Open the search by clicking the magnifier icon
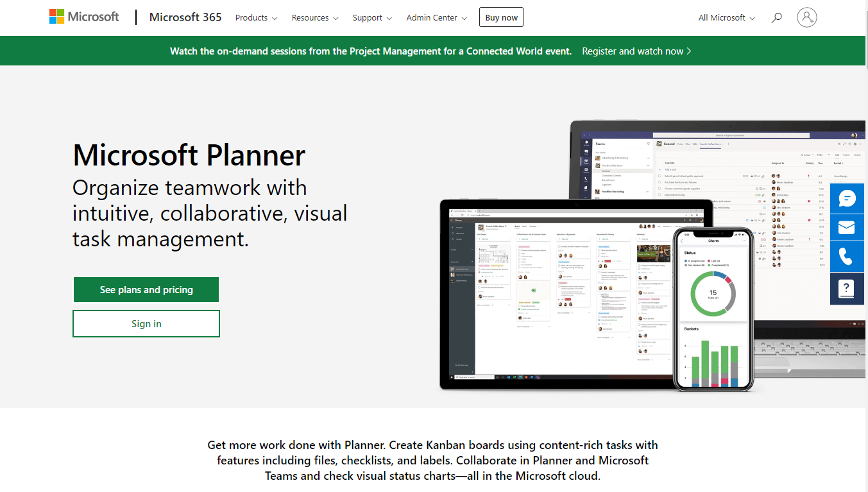The height and width of the screenshot is (492, 868). tap(776, 18)
